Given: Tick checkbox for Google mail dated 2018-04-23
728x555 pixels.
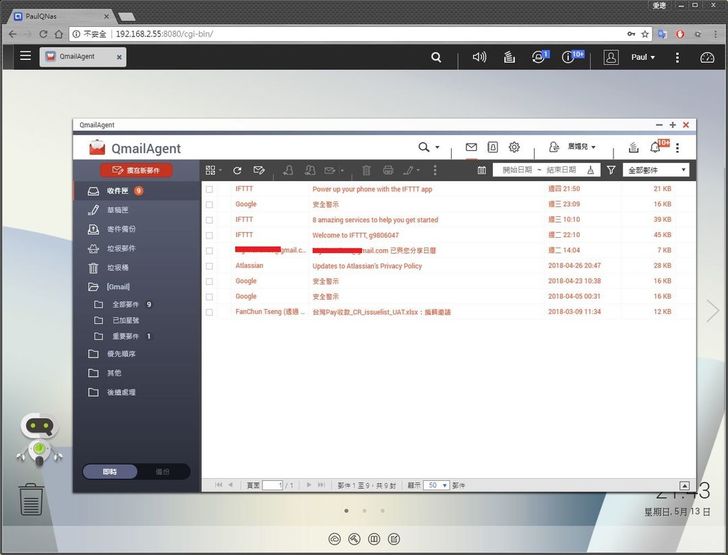Looking at the screenshot, I should (x=209, y=281).
